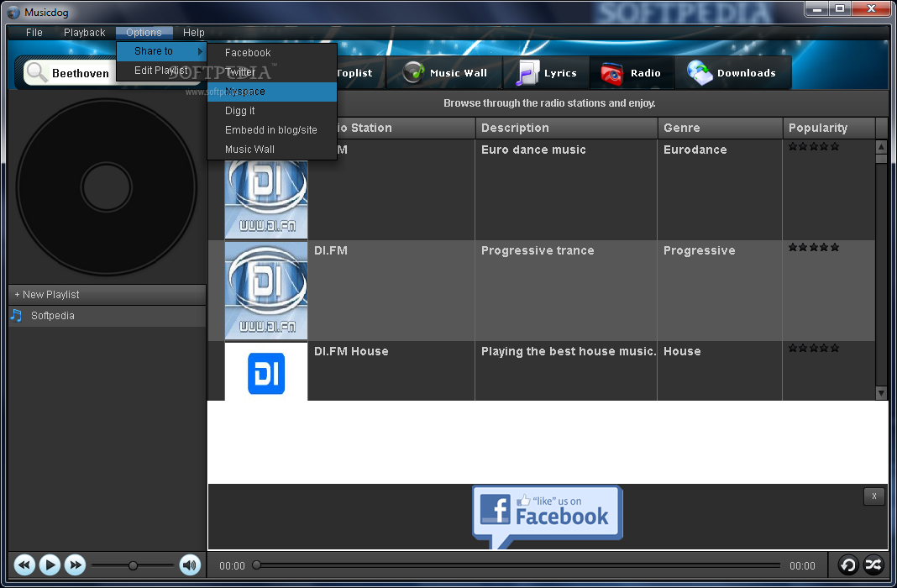Viewport: 897px width, 588px height.
Task: Share to Music Wall from submenu
Action: click(272, 150)
